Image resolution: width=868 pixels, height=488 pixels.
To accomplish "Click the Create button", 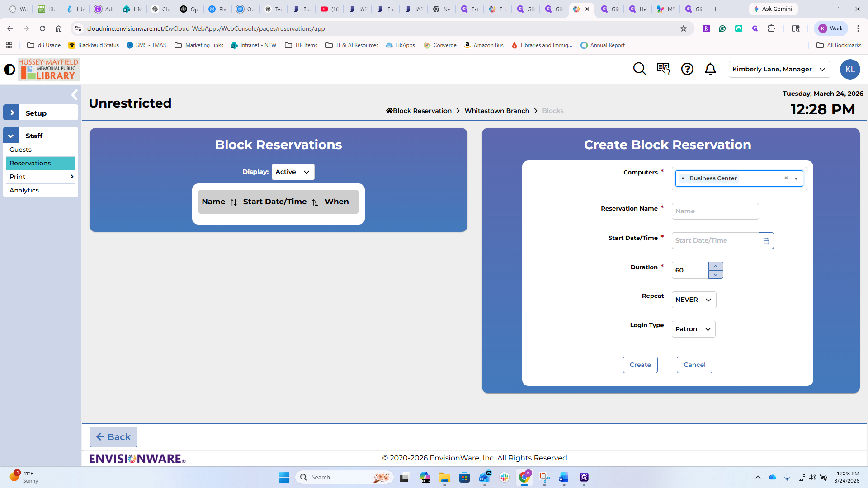I will click(640, 365).
